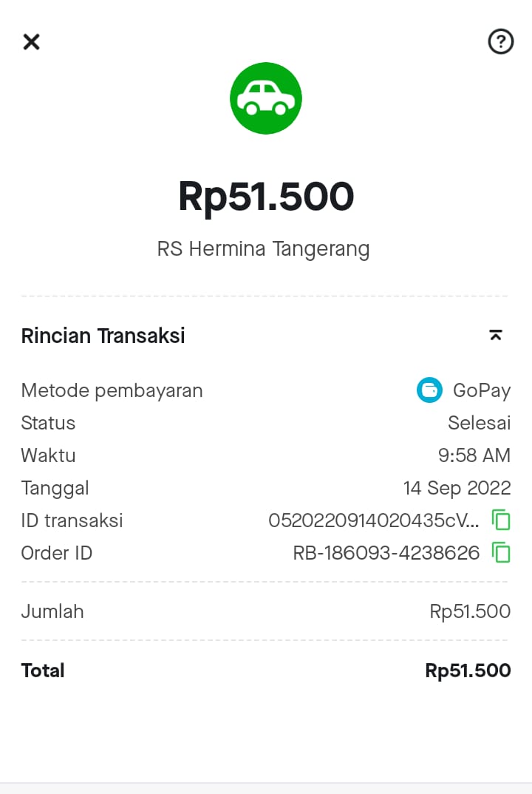Copy the Order ID number
The height and width of the screenshot is (794, 532).
[502, 553]
